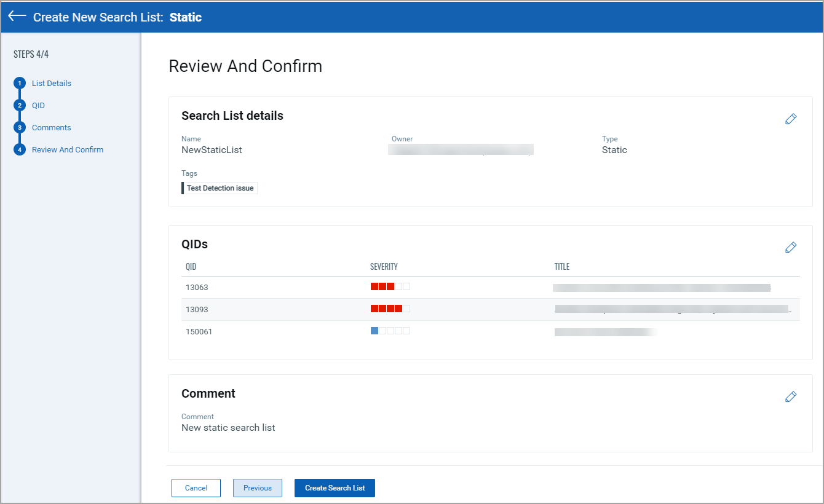
Task: Click the Create Search List button
Action: (335, 487)
